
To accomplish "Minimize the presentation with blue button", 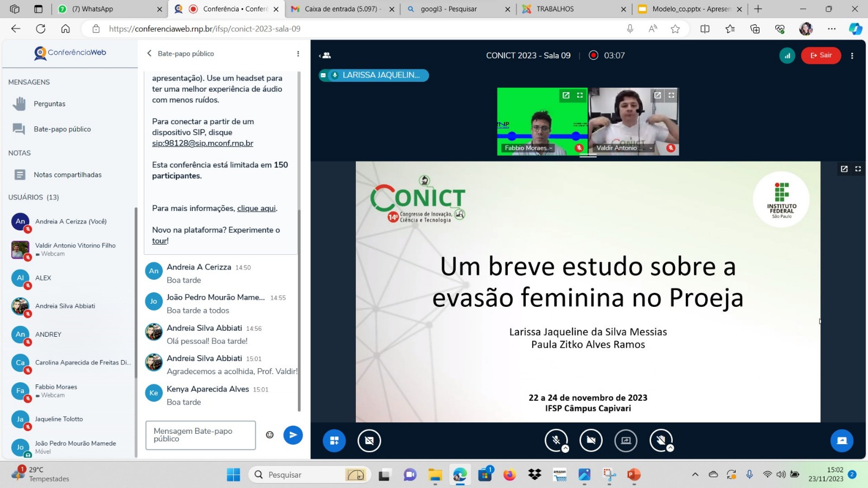I will point(841,440).
